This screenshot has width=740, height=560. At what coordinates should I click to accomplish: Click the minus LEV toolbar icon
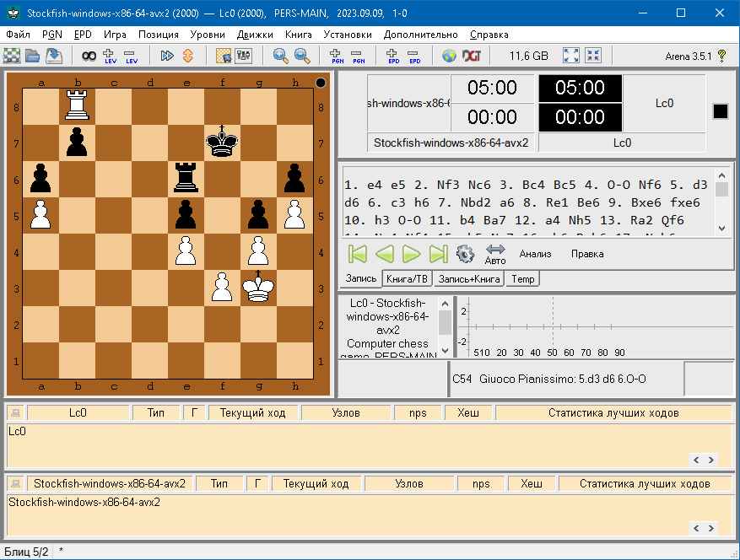point(131,56)
